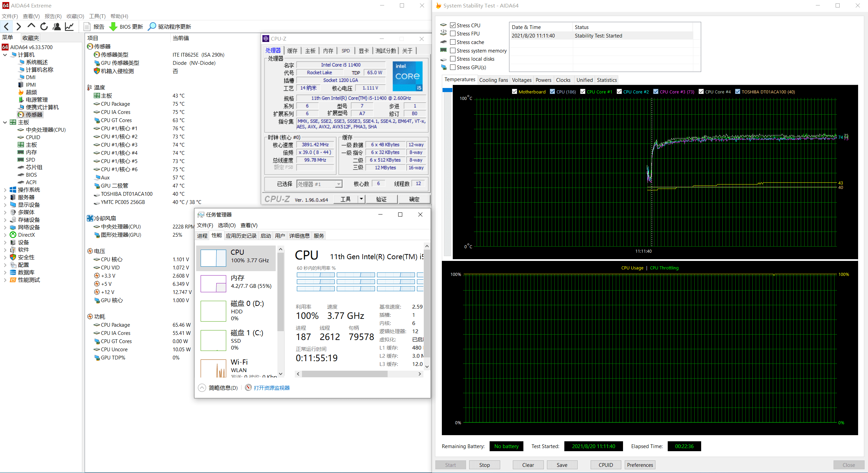Toggle the TOSHIBA DT01ACA100 graph checkbox
Image resolution: width=868 pixels, height=473 pixels.
[x=738, y=92]
